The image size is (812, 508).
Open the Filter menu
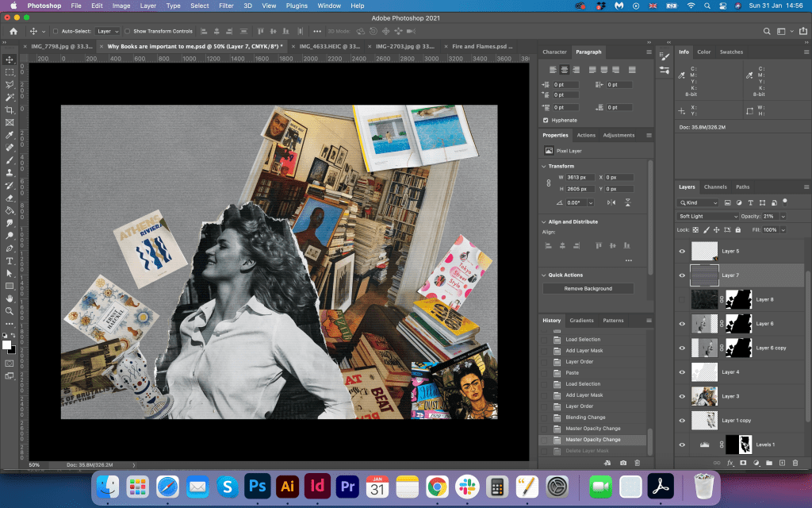[226, 6]
